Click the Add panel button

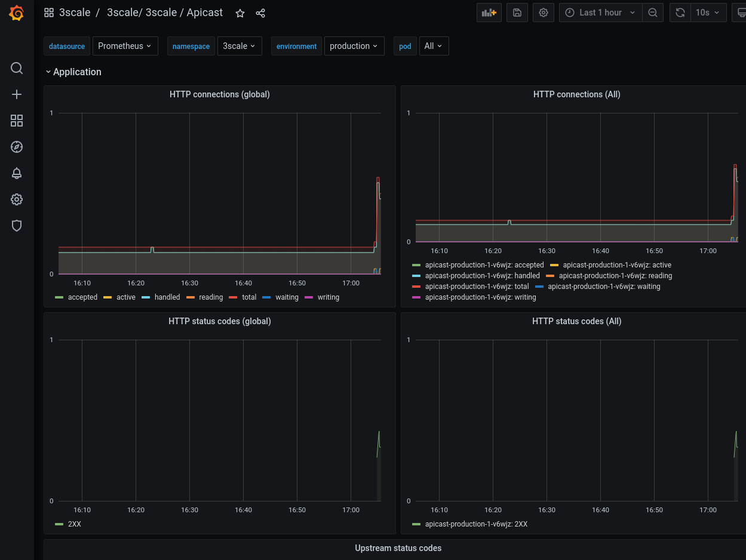[489, 13]
